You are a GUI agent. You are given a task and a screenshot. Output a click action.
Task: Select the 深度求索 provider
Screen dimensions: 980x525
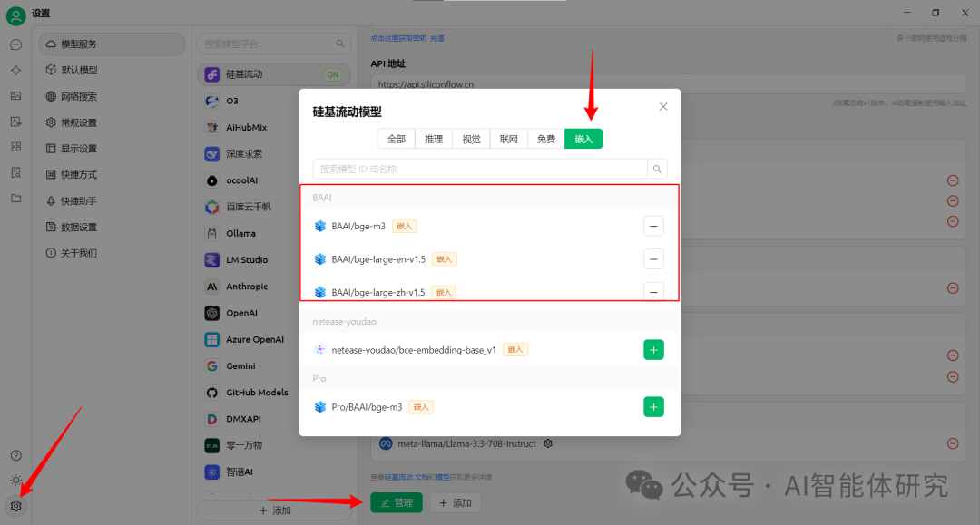pos(274,153)
